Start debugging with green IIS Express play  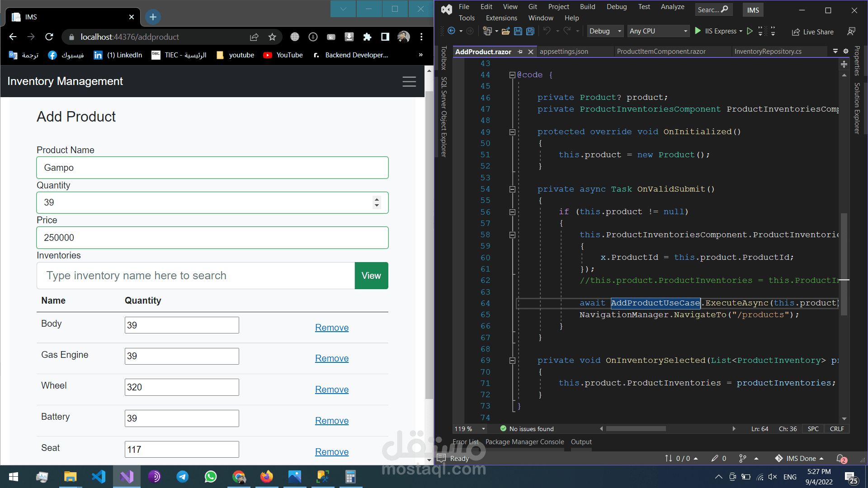click(x=698, y=31)
